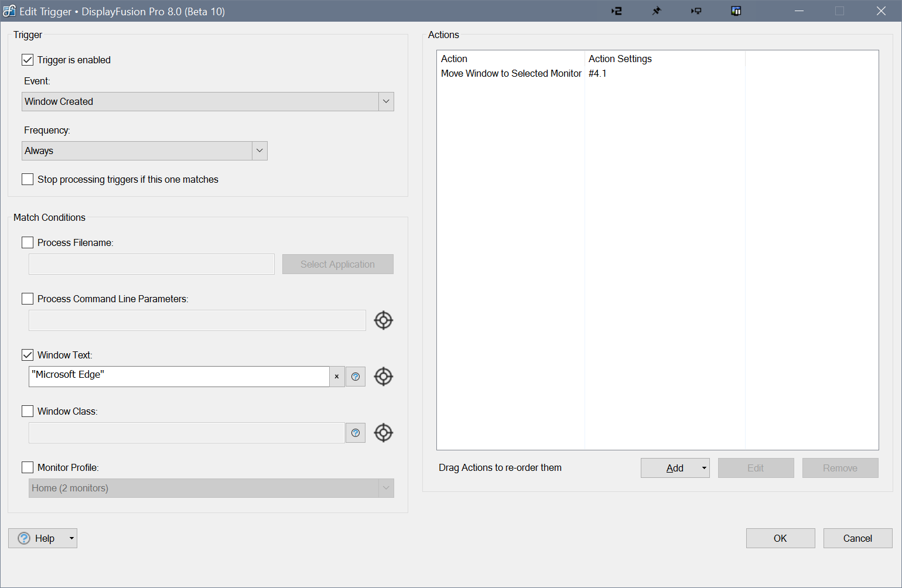Click the Help button

37,538
